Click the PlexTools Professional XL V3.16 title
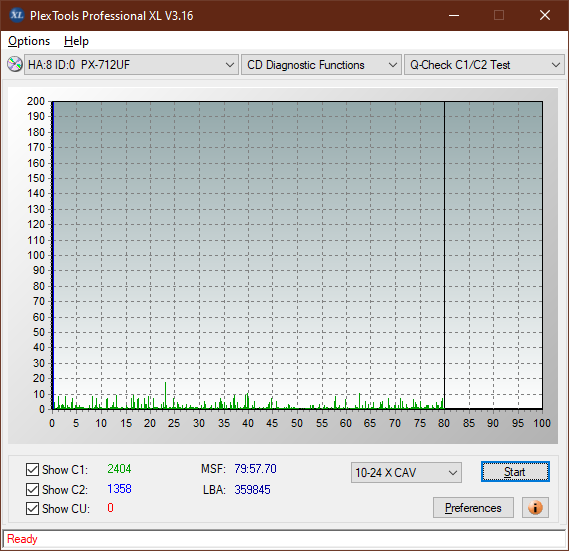The height and width of the screenshot is (551, 569). [111, 16]
